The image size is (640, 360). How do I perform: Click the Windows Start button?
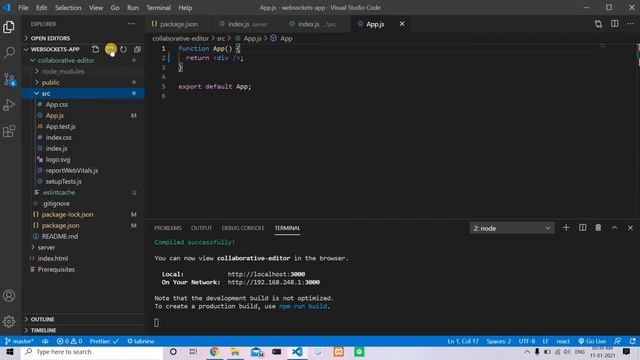(x=10, y=352)
